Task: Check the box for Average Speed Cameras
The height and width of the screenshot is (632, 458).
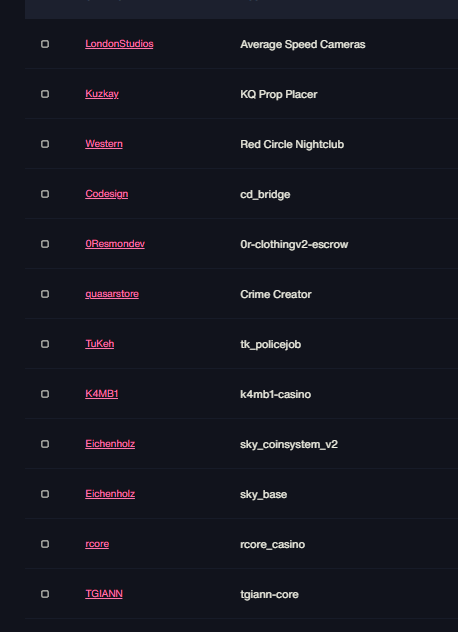Action: [x=45, y=44]
